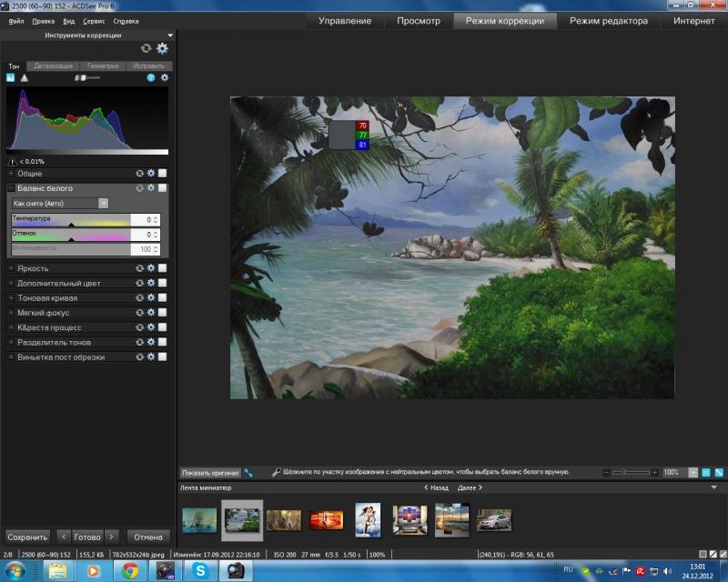Open the Сервис menu
The height and width of the screenshot is (582, 728).
pyautogui.click(x=94, y=21)
